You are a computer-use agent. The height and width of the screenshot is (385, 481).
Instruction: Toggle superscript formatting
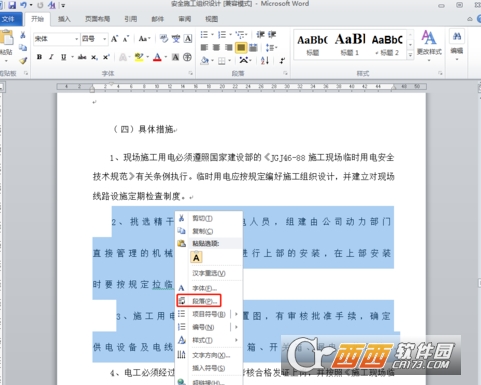tap(106, 57)
